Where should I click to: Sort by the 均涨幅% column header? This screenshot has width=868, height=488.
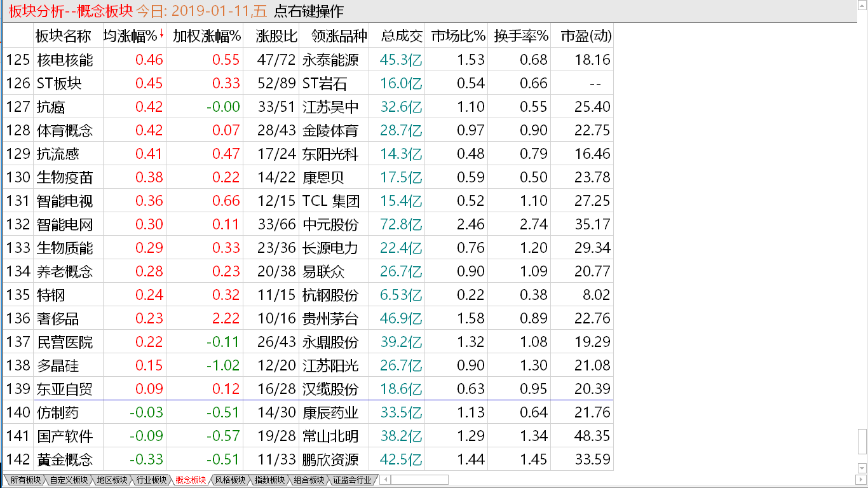134,36
